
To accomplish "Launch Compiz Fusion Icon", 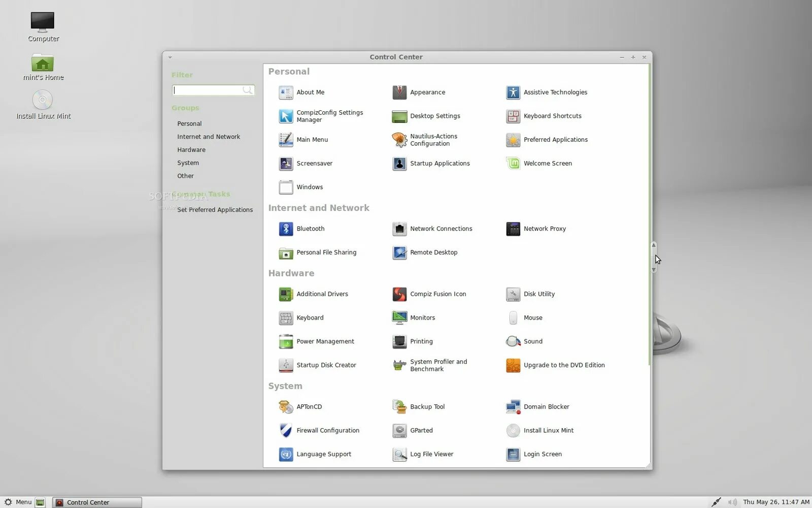I will coord(399,294).
